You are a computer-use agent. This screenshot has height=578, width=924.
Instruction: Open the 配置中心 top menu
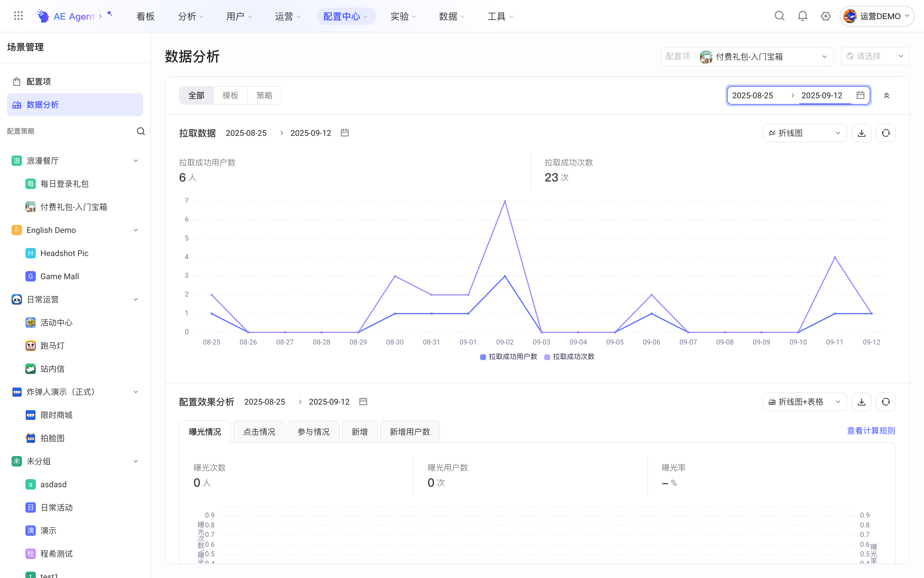tap(346, 16)
